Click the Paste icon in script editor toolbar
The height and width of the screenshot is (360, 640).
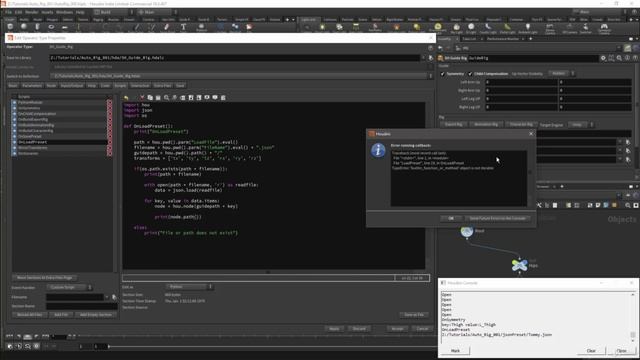tap(158, 98)
